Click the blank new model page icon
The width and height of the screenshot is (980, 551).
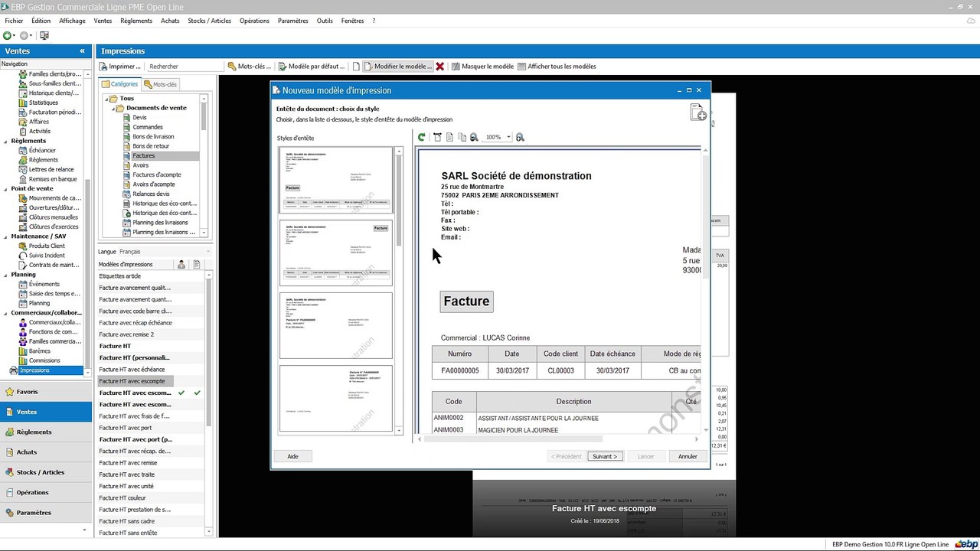pyautogui.click(x=356, y=67)
